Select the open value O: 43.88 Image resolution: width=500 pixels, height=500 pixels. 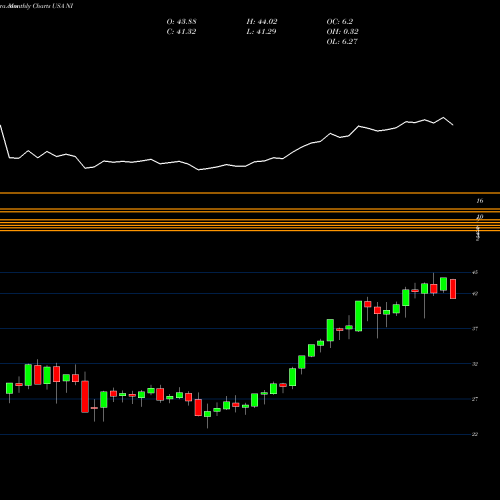pyautogui.click(x=181, y=22)
